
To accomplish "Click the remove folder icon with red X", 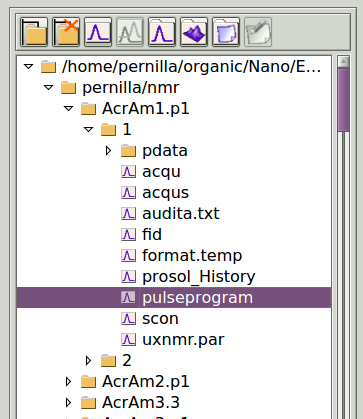I will coord(66,32).
